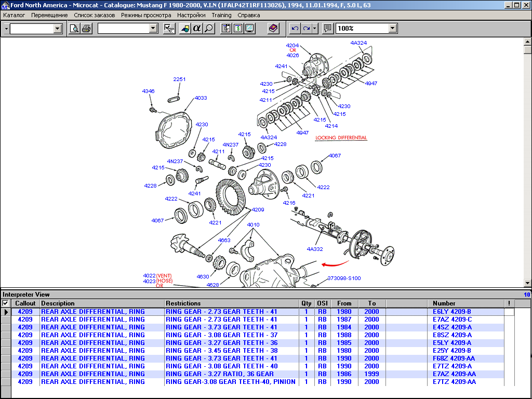Select part number E7TZ 4209-AA
The image size is (532, 399).
tap(454, 382)
